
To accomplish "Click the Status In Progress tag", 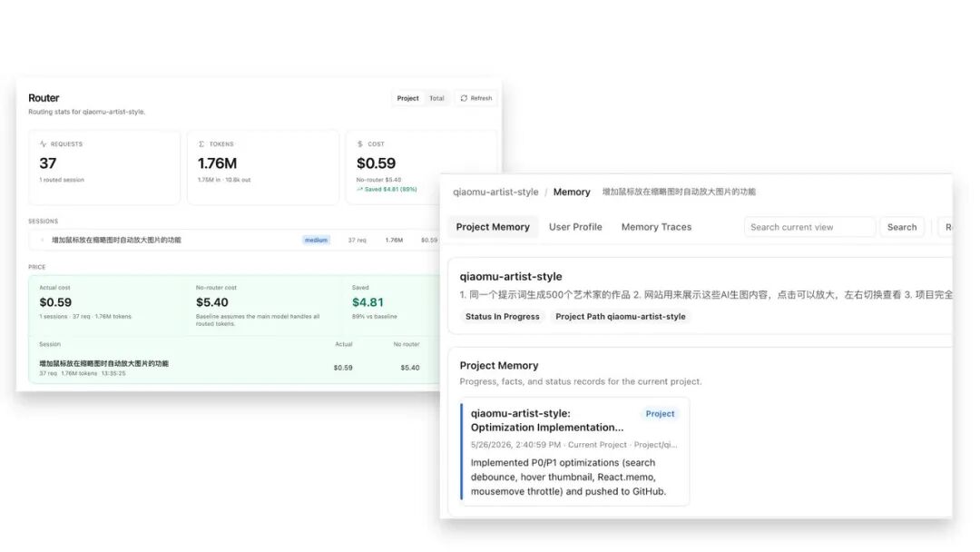I will click(502, 316).
